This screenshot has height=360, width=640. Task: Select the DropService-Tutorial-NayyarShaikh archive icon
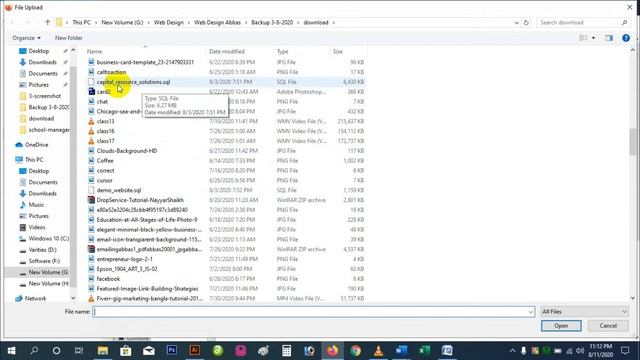[91, 200]
